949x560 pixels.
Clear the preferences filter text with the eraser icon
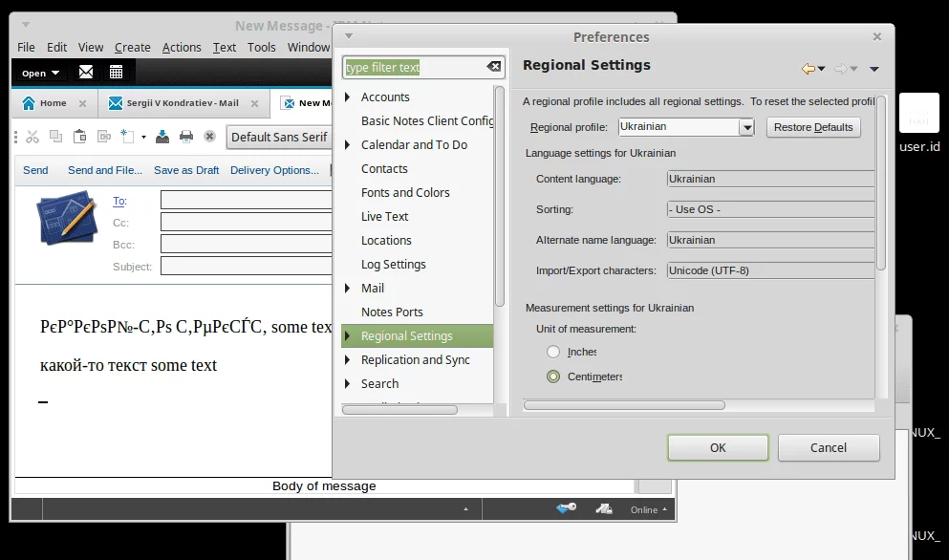pyautogui.click(x=493, y=67)
